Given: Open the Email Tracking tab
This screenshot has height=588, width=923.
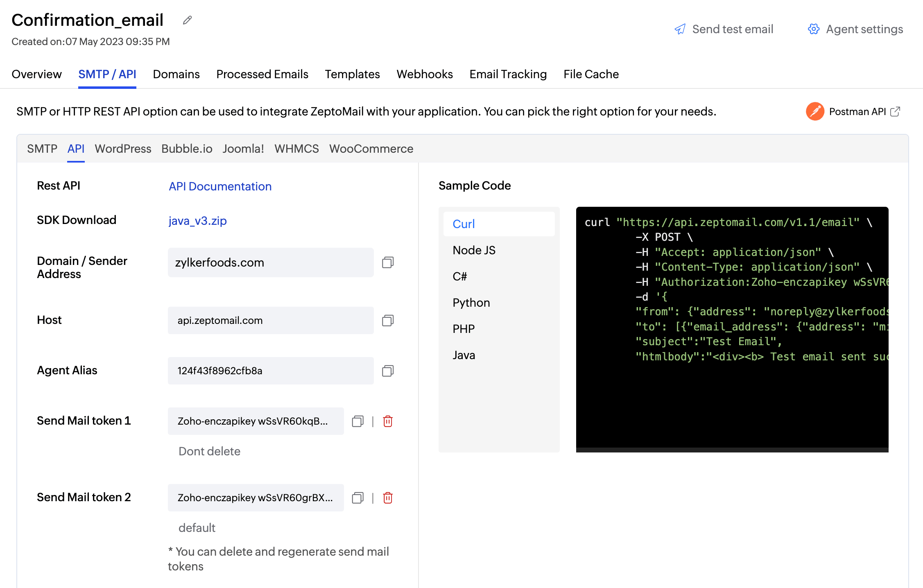Looking at the screenshot, I should 508,74.
